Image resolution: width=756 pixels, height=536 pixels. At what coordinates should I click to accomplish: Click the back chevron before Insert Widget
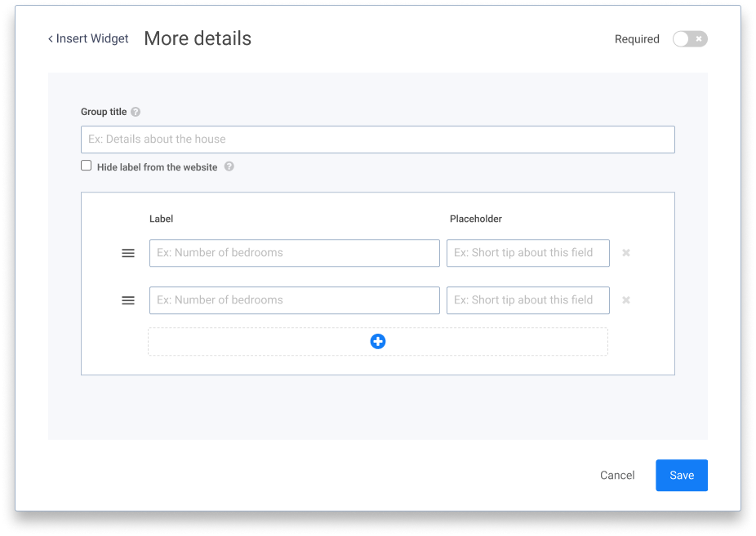51,39
